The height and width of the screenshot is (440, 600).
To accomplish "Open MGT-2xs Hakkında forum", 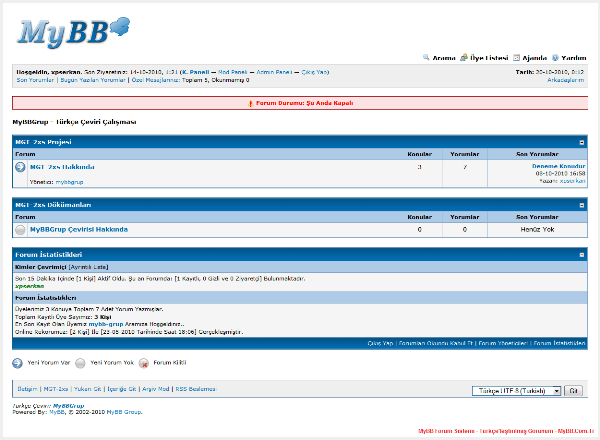I will coord(62,167).
